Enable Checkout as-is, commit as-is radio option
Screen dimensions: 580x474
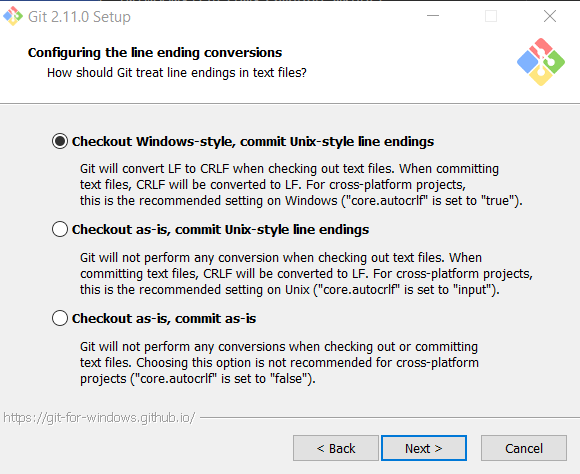(60, 318)
